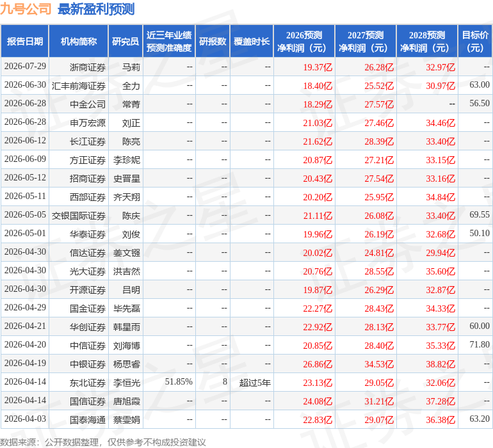Click institution 东北证券
The height and width of the screenshot is (448, 493).
coord(88,382)
